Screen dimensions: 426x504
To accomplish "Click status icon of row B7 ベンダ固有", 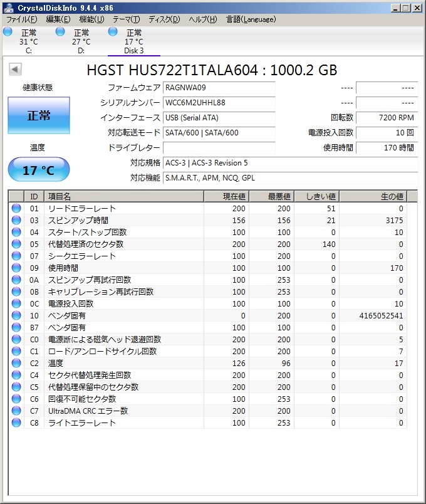I will [x=16, y=327].
